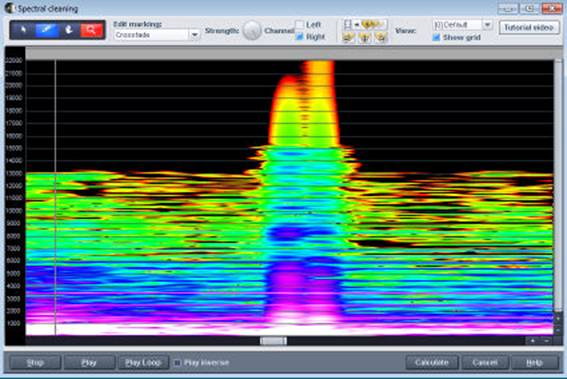Screen dimensions: 567x379
Task: Click the Play Loop button
Action: 143,362
